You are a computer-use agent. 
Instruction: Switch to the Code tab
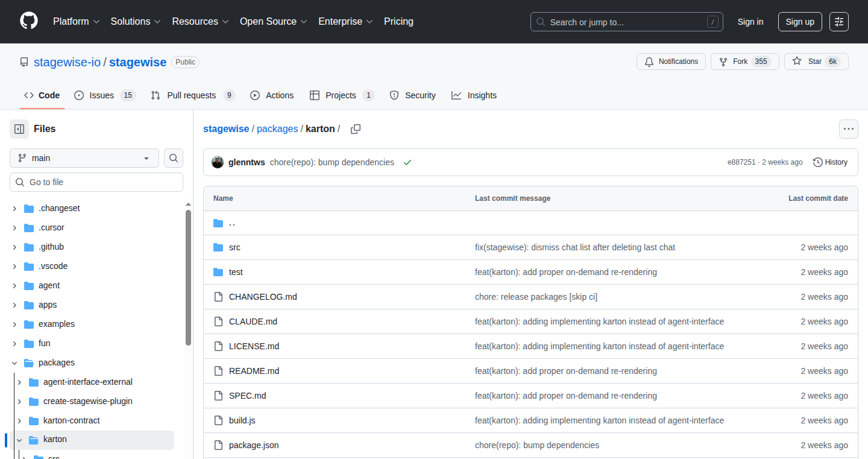coord(42,95)
